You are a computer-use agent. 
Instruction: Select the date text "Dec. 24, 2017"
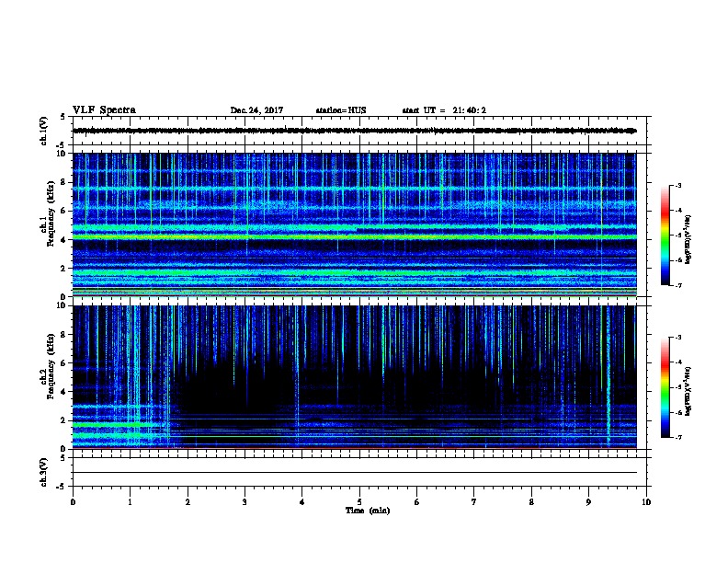click(x=256, y=110)
